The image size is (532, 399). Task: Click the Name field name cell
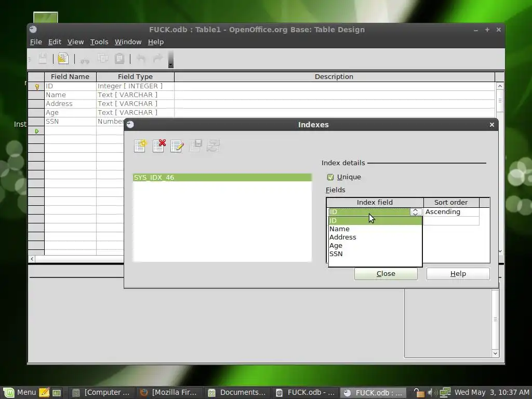pyautogui.click(x=70, y=95)
